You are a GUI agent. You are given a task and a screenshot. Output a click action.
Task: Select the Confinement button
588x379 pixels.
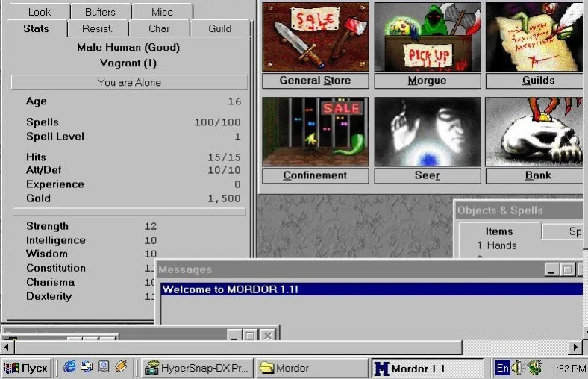[316, 176]
